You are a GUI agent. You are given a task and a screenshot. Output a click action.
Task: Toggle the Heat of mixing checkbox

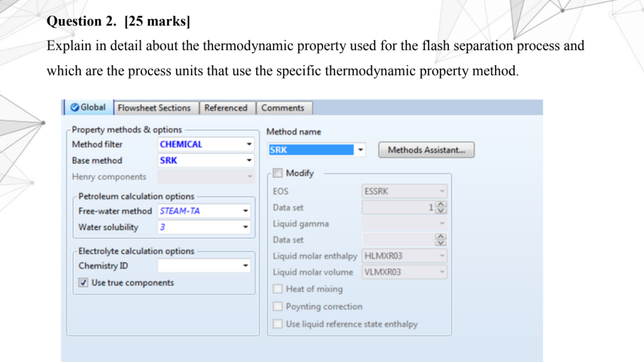(x=277, y=289)
